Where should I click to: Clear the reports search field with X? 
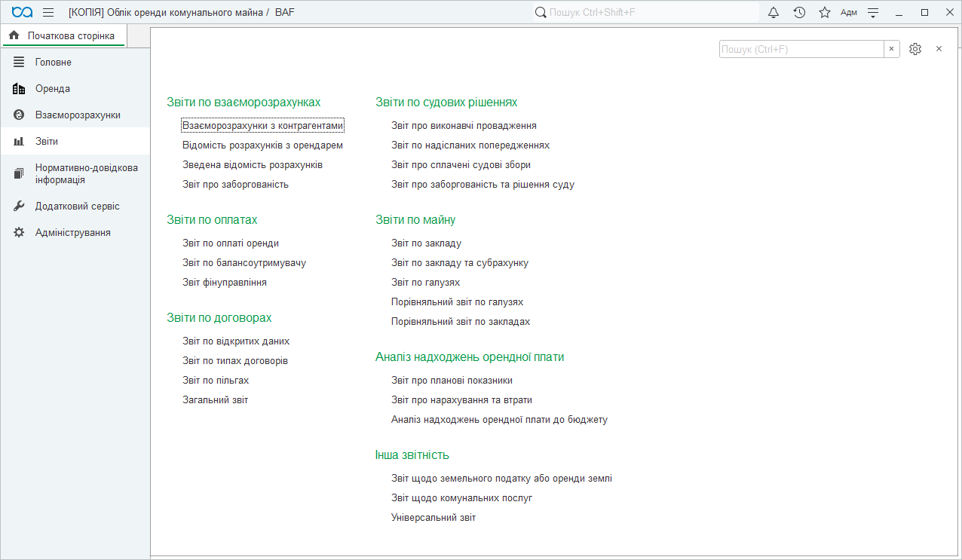pyautogui.click(x=891, y=49)
